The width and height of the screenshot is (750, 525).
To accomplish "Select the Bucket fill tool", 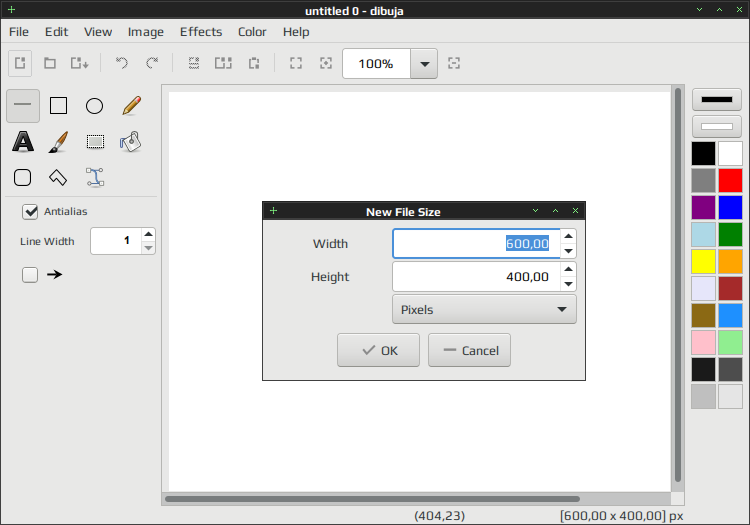I will coord(131,142).
